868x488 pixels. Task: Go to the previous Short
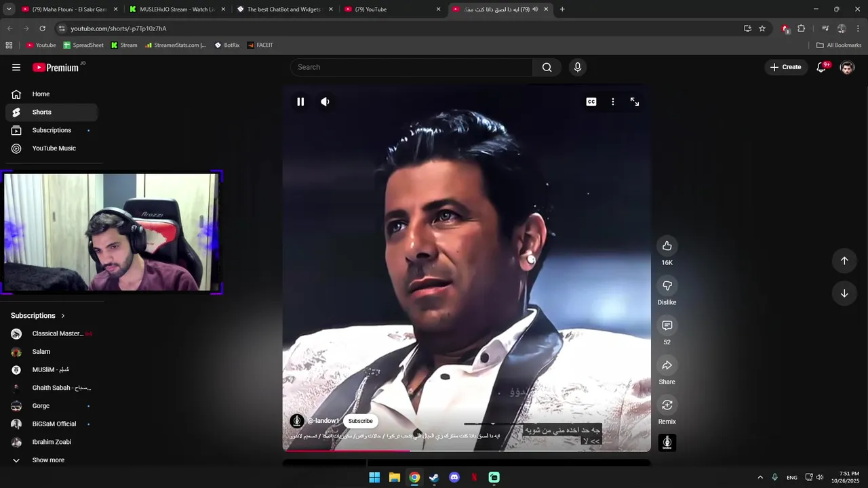pos(844,261)
